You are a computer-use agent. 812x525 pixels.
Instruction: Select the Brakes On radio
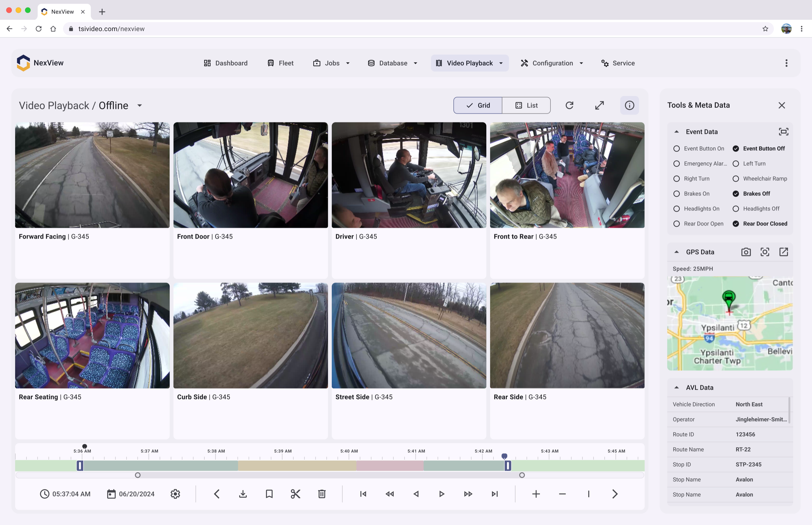(677, 194)
